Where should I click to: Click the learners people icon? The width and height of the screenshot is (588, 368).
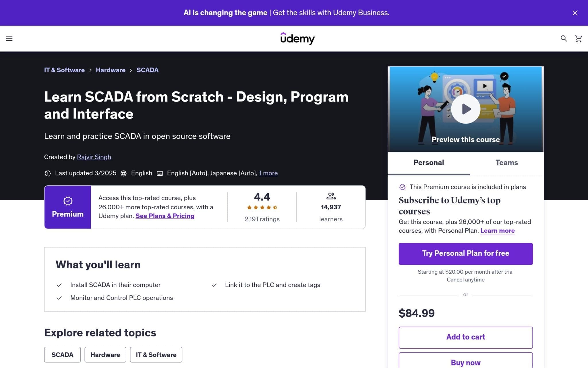[331, 196]
